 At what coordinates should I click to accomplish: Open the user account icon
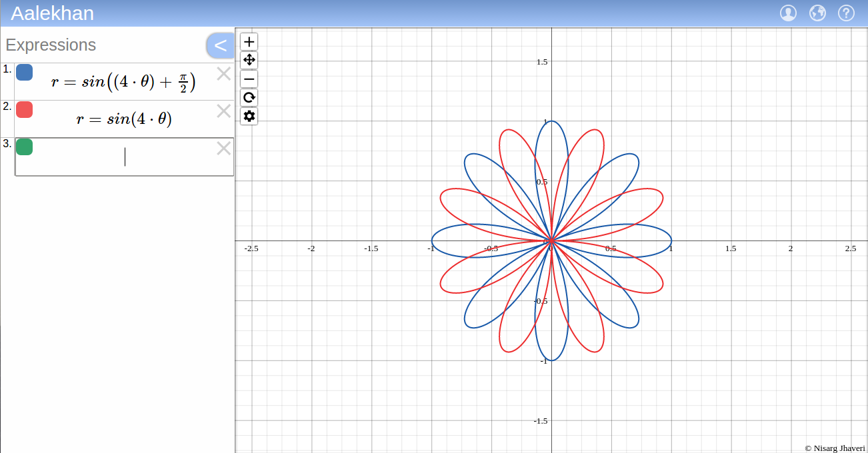coord(788,13)
